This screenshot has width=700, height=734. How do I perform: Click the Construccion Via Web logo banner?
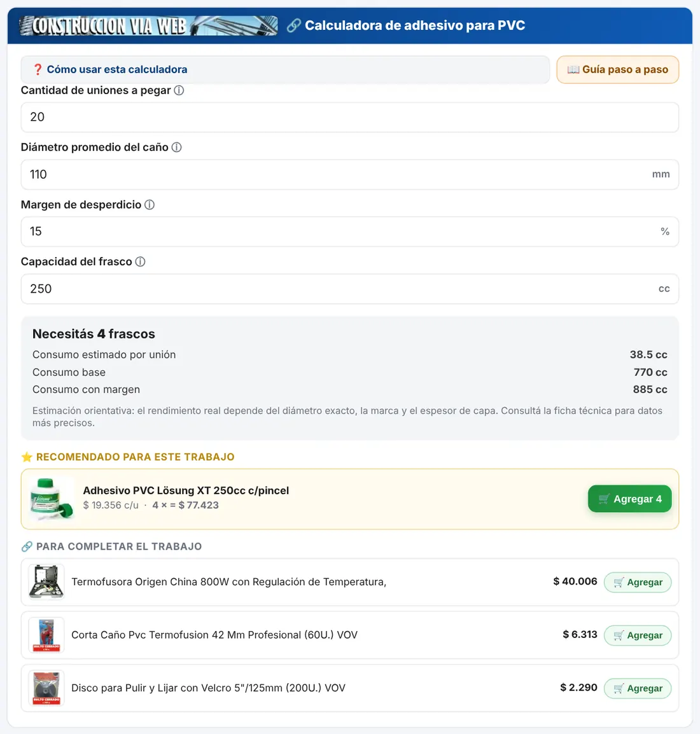148,25
